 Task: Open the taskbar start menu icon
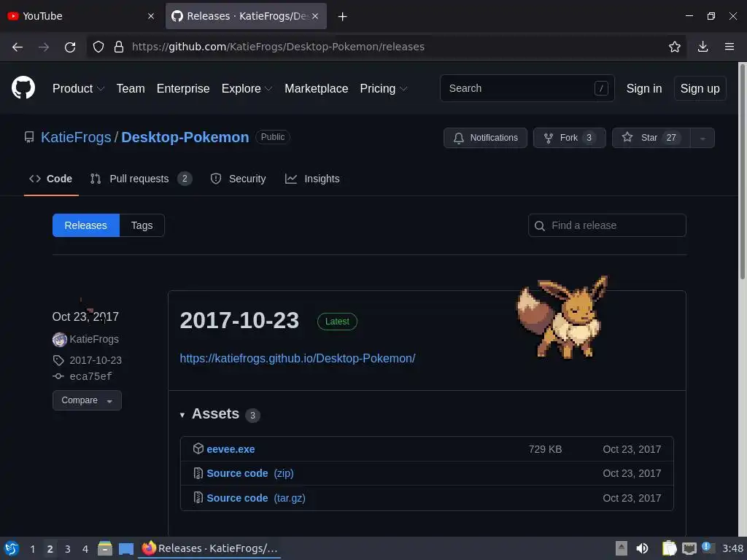click(12, 548)
